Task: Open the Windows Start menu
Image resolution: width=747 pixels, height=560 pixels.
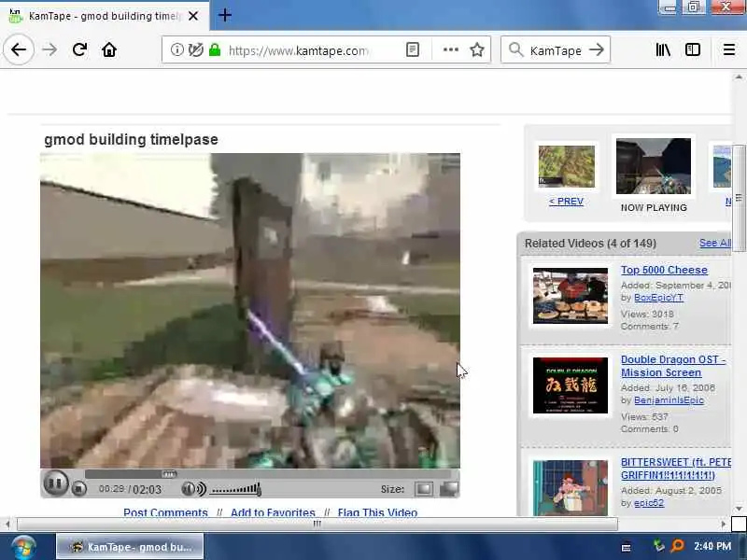Action: (x=24, y=547)
